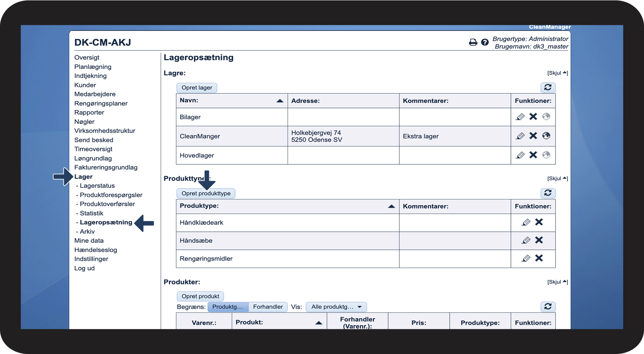Edit the Rengøringsmidler product type
Viewport: 644px width, 354px height.
tap(526, 258)
